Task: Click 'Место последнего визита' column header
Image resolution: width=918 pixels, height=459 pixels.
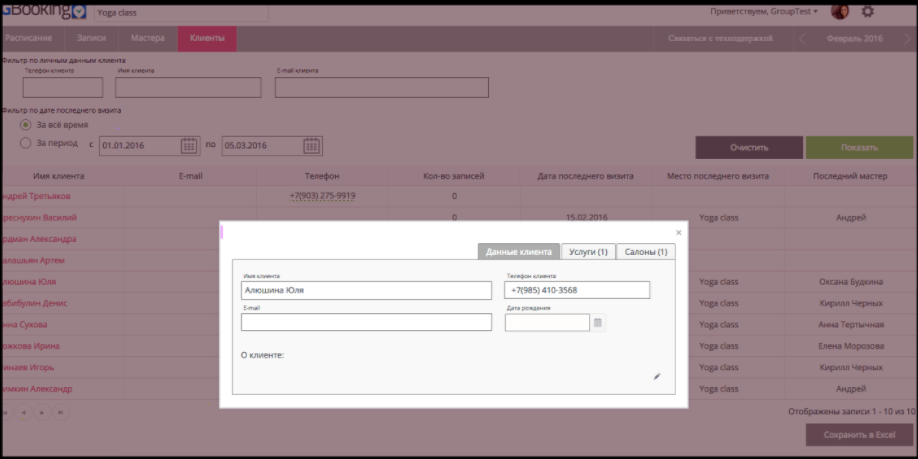Action: pyautogui.click(x=718, y=176)
